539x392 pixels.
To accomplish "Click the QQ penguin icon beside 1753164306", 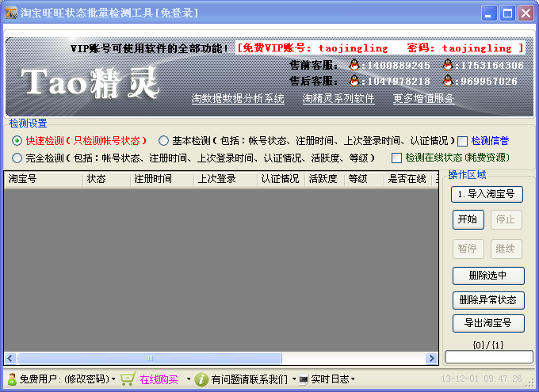I will point(448,65).
